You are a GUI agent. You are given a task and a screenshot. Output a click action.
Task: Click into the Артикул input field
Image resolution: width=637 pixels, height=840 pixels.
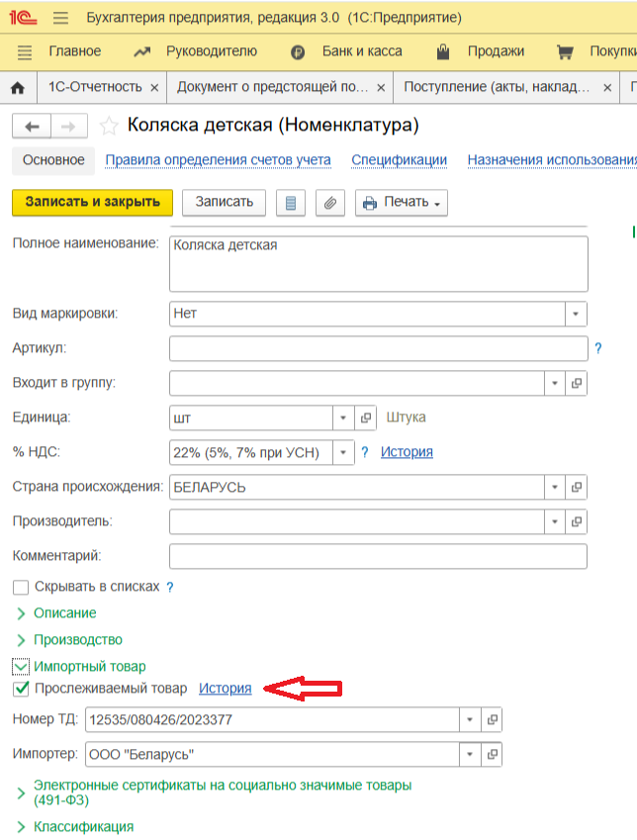coord(378,348)
